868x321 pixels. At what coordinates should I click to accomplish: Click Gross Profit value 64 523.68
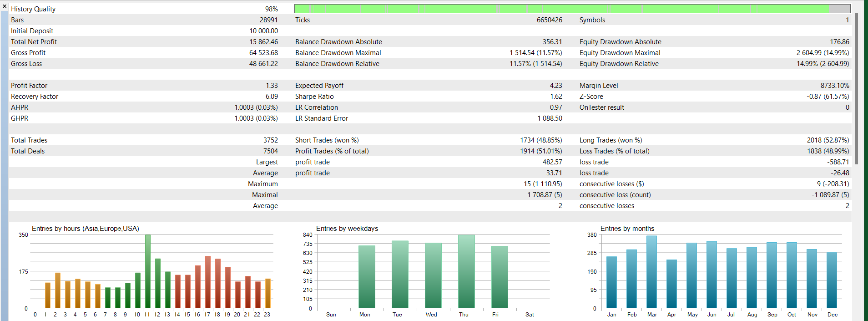(264, 53)
